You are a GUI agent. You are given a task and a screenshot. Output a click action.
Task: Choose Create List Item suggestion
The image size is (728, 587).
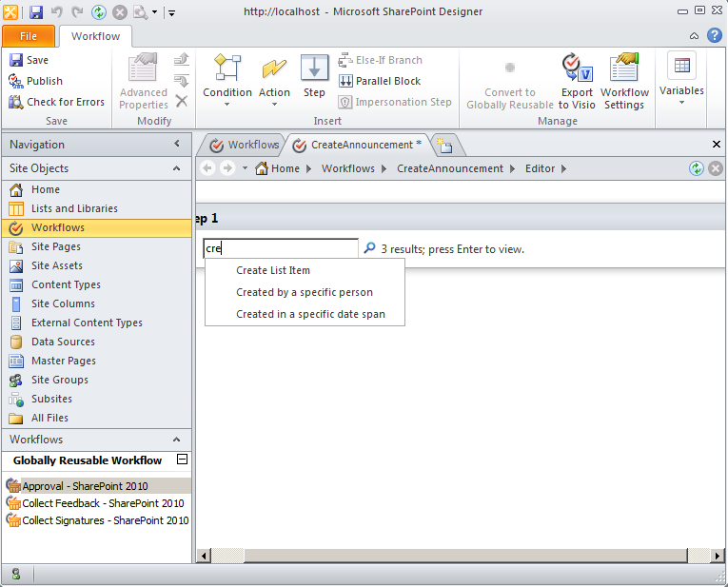pos(305,270)
